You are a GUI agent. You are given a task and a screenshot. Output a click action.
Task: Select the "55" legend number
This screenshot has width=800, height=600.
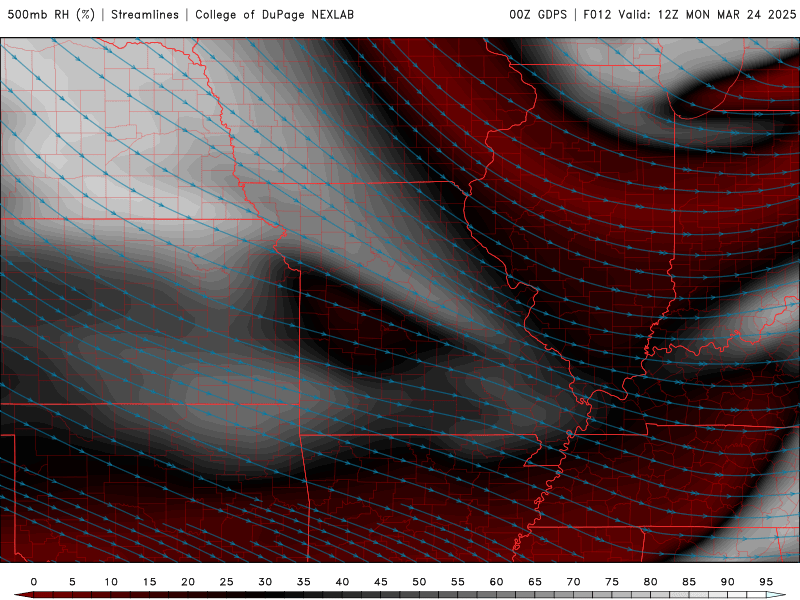point(458,582)
